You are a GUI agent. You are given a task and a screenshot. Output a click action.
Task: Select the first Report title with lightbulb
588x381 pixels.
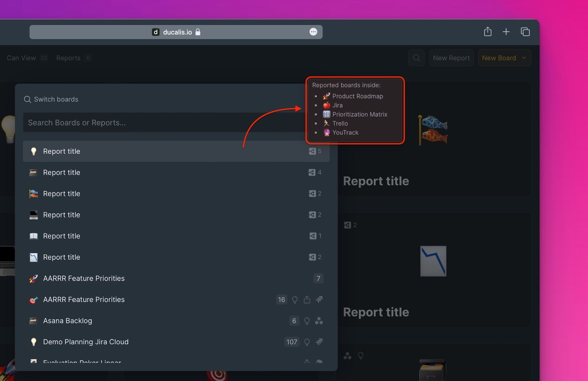[62, 151]
